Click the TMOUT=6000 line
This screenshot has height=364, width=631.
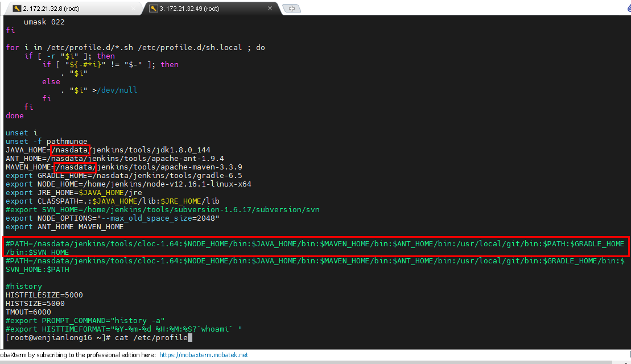[28, 312]
